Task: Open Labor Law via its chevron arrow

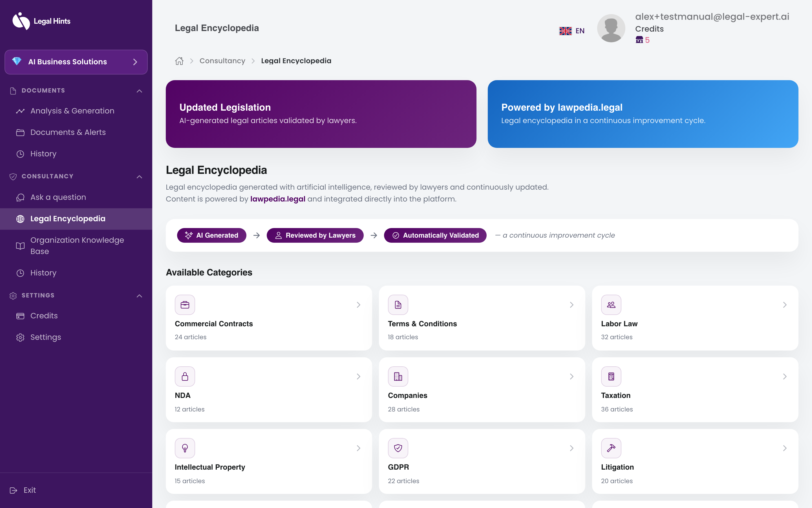Action: [x=784, y=305]
